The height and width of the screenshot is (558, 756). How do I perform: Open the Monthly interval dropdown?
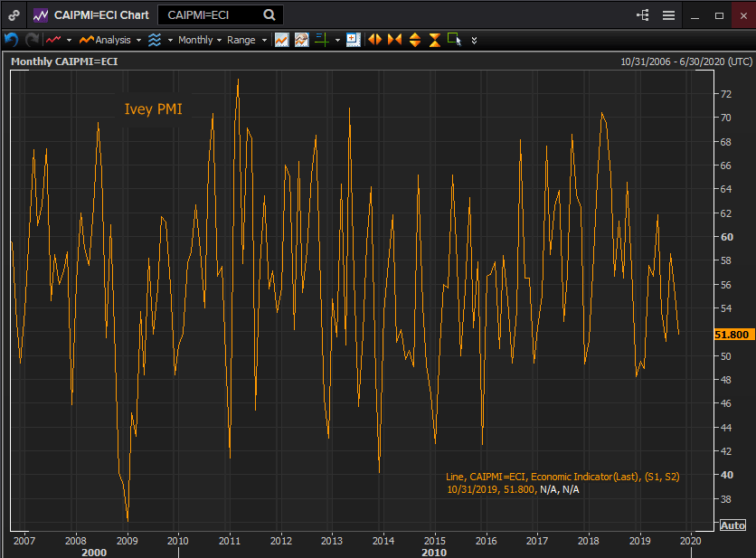pos(199,40)
